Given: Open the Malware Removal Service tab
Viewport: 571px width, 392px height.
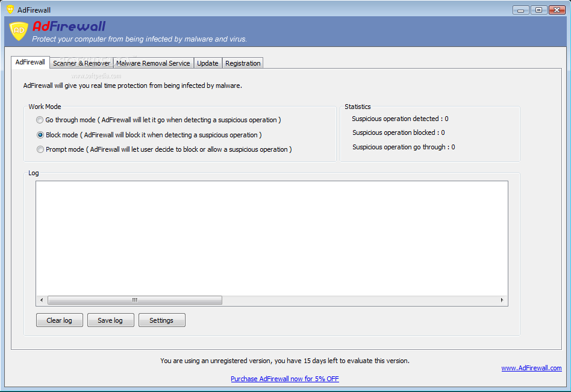Looking at the screenshot, I should [x=153, y=63].
